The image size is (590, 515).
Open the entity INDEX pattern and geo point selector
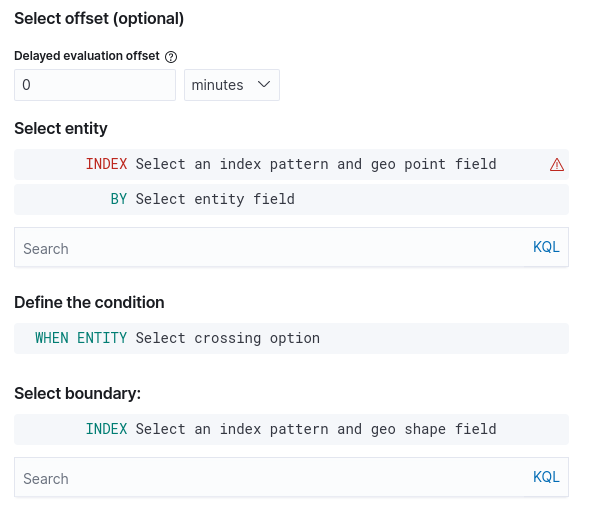point(291,164)
